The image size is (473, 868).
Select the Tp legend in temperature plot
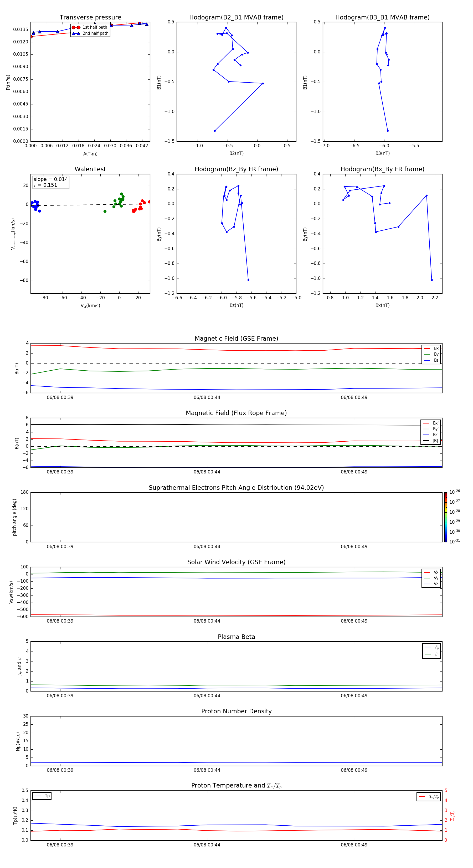(42, 796)
